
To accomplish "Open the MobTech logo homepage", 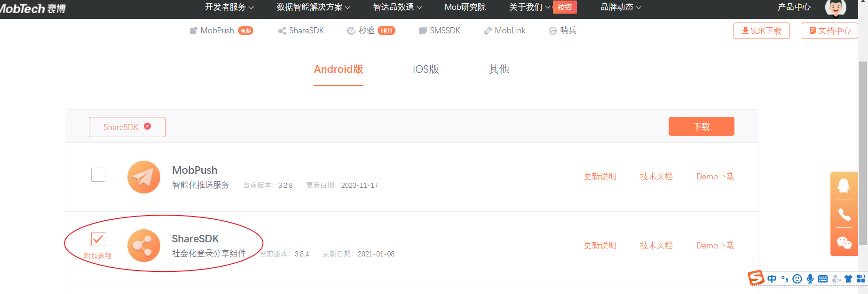I will (x=33, y=8).
